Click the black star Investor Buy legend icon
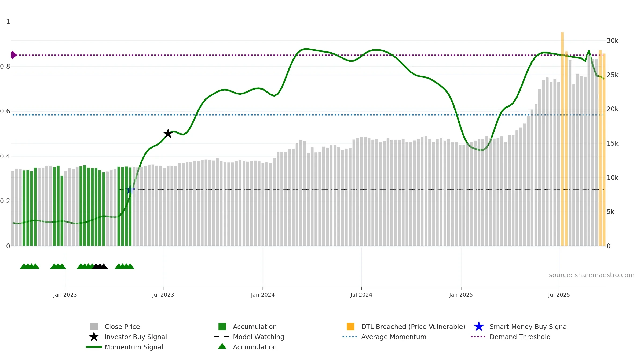Image resolution: width=644 pixels, height=362 pixels. 94,337
